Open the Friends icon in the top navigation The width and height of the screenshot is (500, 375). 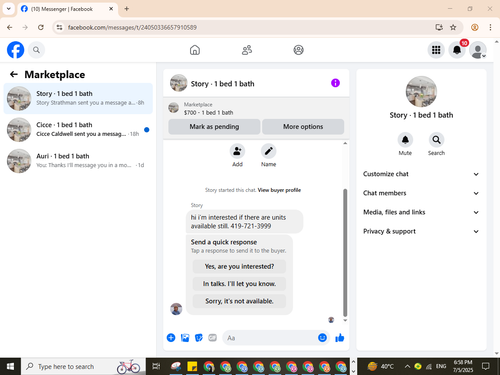[x=247, y=50]
